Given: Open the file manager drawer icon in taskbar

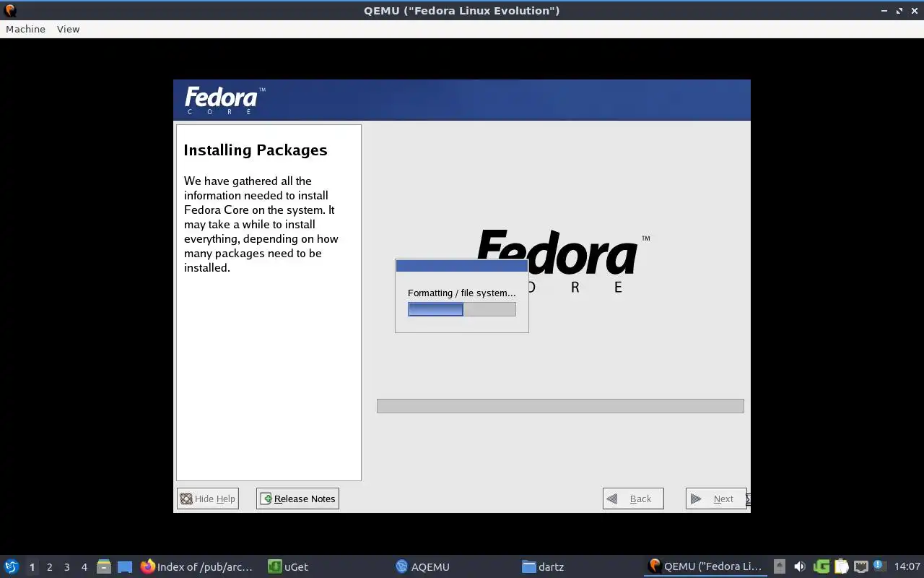Looking at the screenshot, I should point(104,567).
